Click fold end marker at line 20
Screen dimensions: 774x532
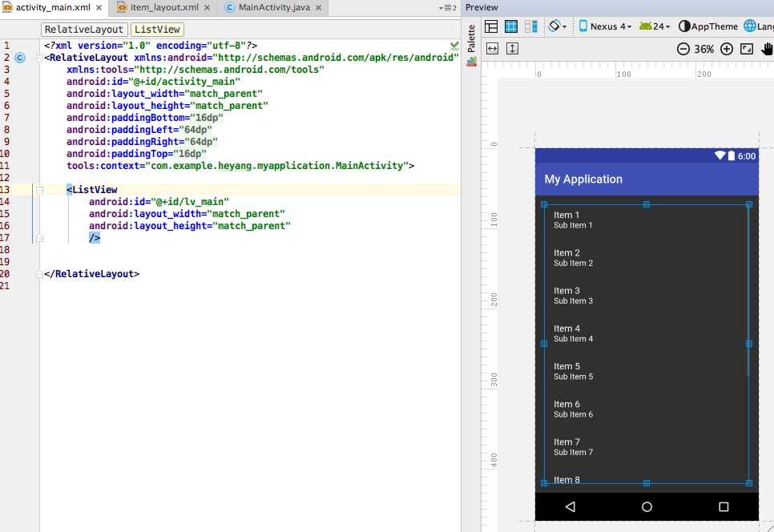(39, 274)
